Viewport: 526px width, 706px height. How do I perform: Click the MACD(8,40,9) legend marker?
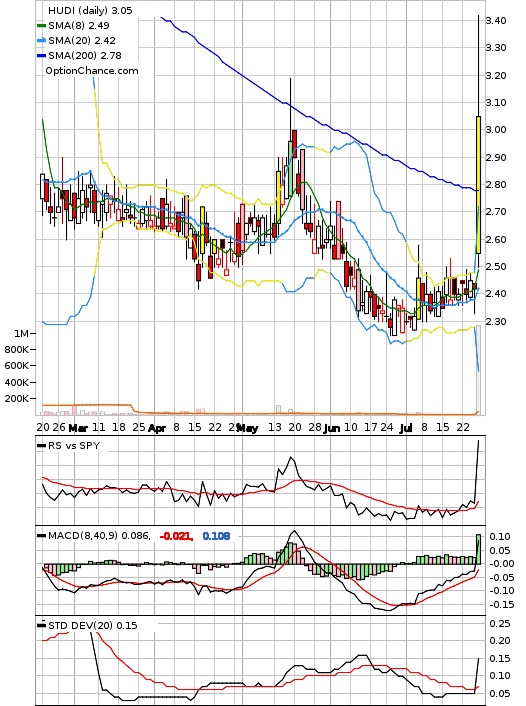click(41, 536)
